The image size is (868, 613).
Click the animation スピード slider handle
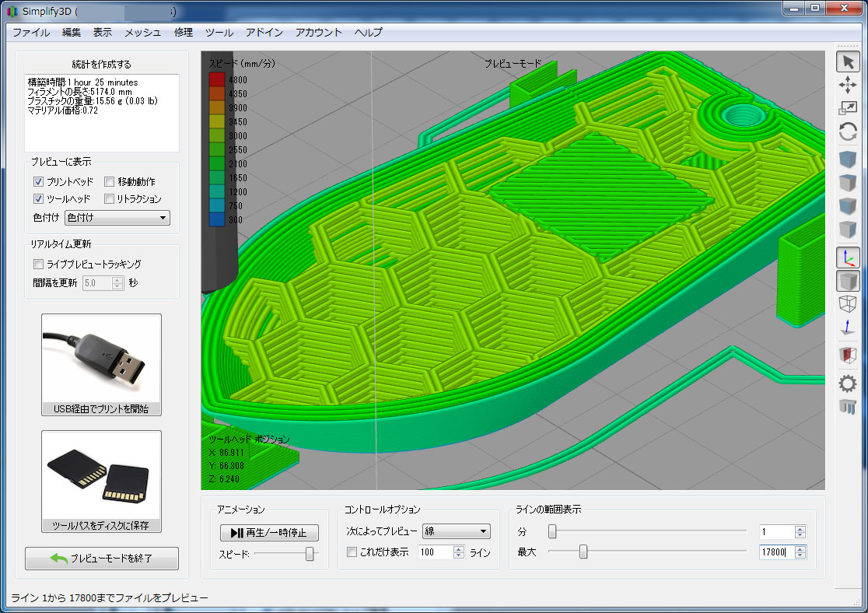pyautogui.click(x=310, y=554)
